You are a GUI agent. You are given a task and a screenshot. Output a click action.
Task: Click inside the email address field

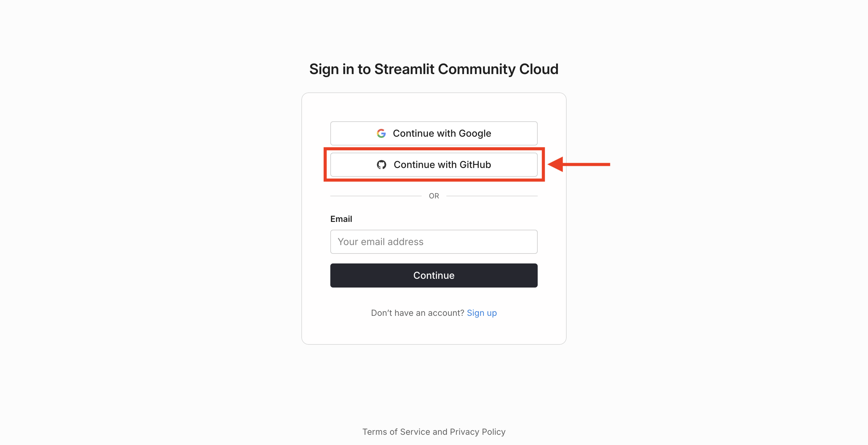[434, 242]
